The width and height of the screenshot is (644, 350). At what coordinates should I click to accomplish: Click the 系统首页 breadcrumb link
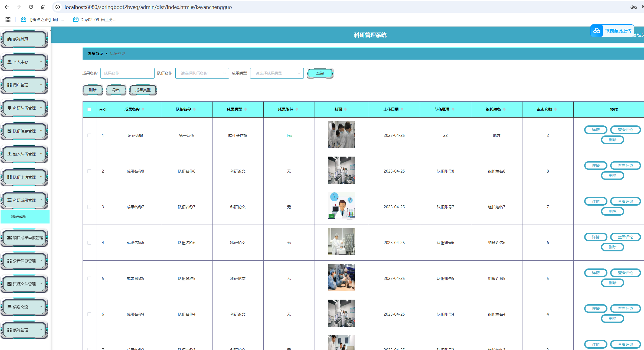(x=95, y=54)
